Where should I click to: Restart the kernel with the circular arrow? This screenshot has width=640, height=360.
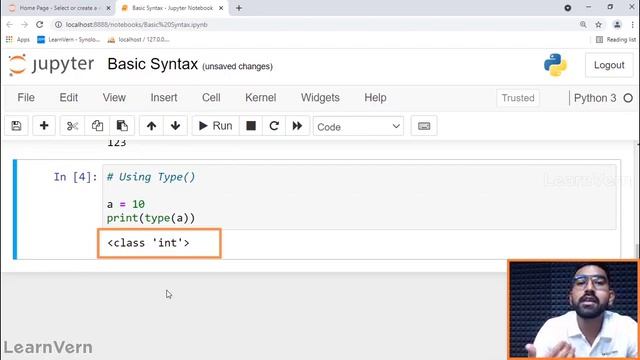click(x=274, y=126)
